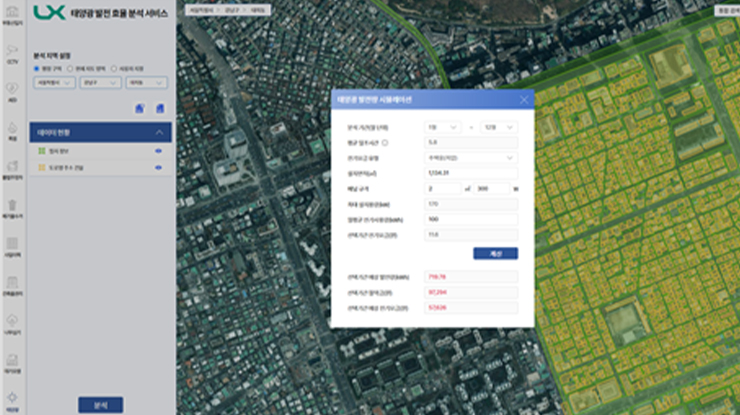The height and width of the screenshot is (415, 740).
Task: Click the installation area input field
Action: click(472, 173)
